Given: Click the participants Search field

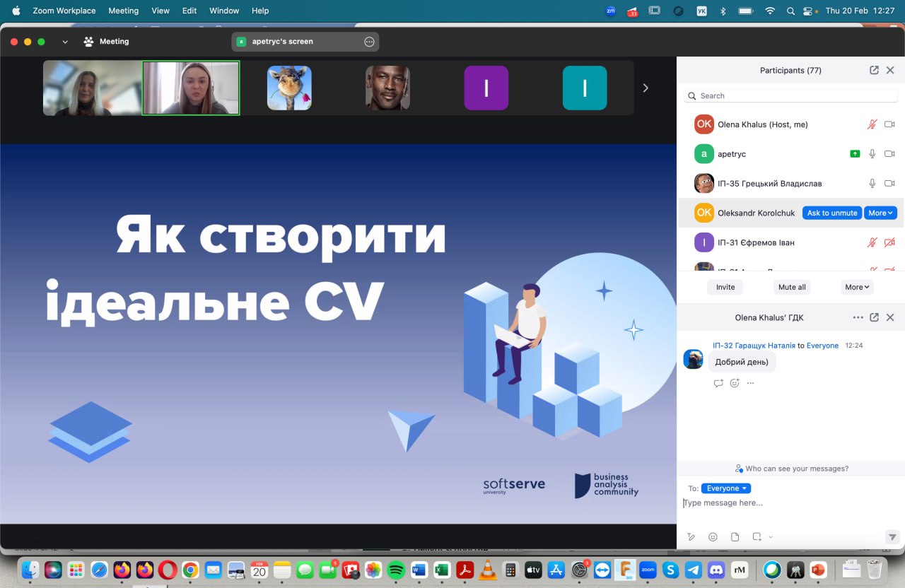Looking at the screenshot, I should [x=792, y=96].
